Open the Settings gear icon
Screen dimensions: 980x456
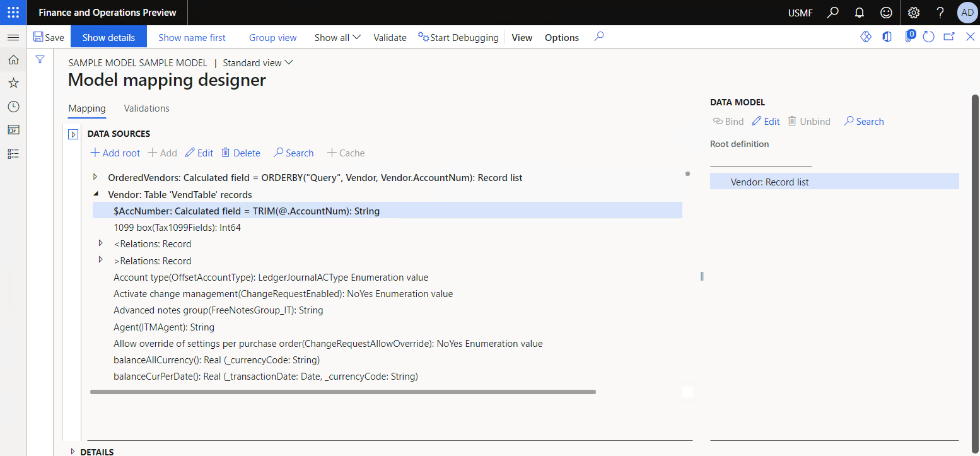click(x=913, y=12)
